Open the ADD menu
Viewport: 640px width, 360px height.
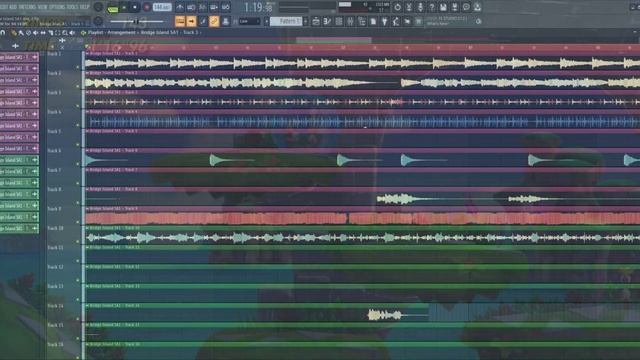tap(13, 7)
